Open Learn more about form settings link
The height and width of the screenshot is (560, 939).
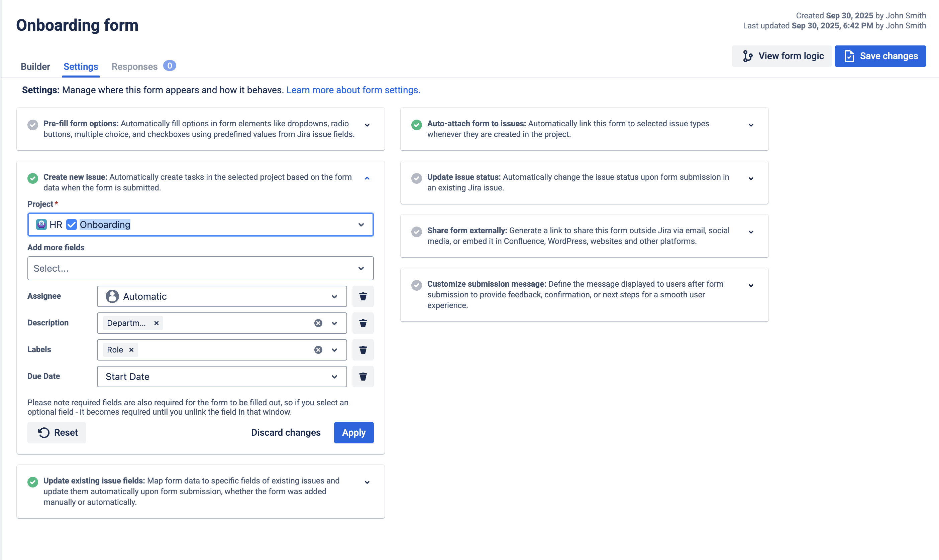[x=353, y=90]
